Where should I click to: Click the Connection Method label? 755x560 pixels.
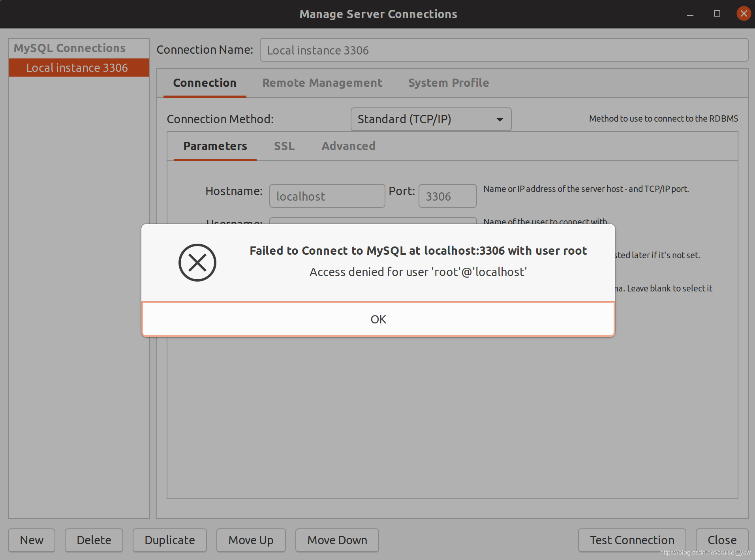click(220, 119)
